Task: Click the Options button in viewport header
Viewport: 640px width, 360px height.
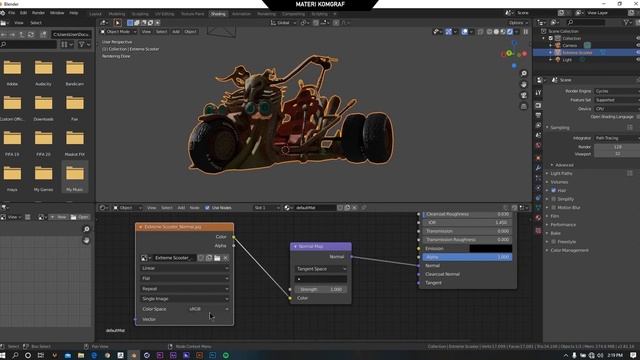Action: [518, 23]
